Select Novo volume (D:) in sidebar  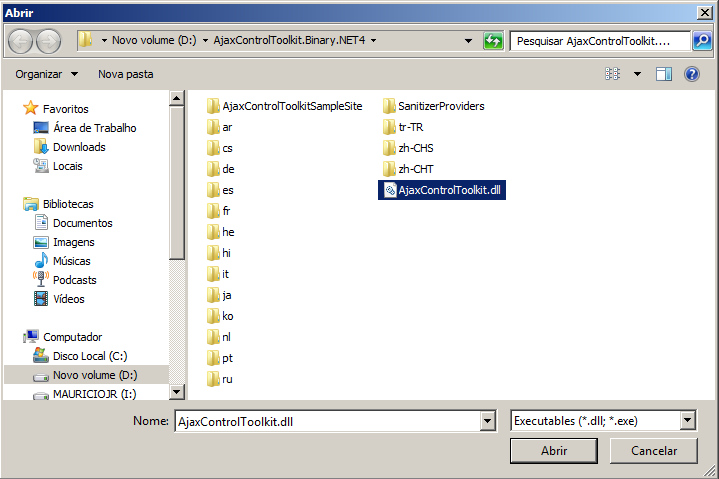pos(85,375)
